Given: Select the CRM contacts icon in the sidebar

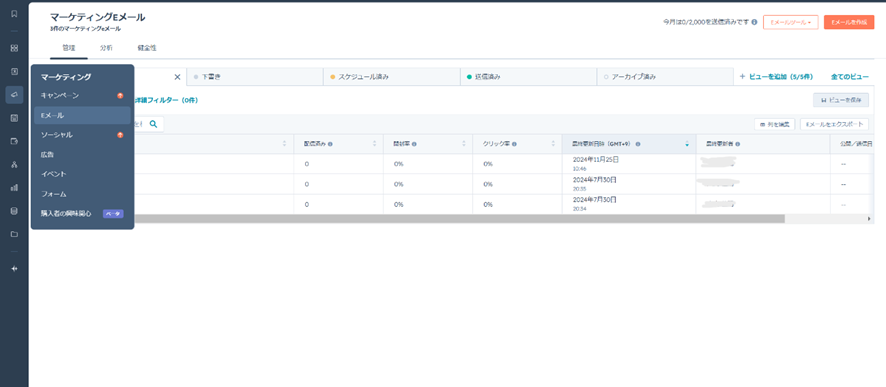Looking at the screenshot, I should coord(14,72).
